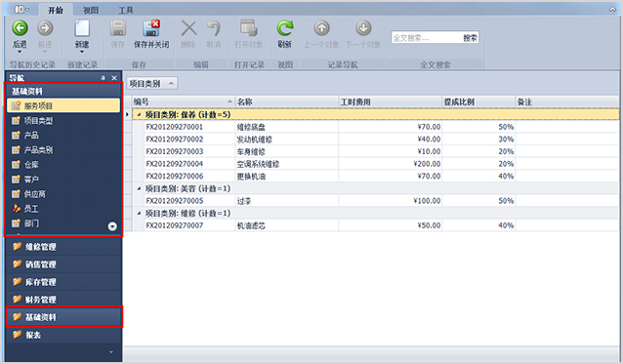Collapse the 项目类别: 美容 group
The image size is (623, 364).
point(139,188)
